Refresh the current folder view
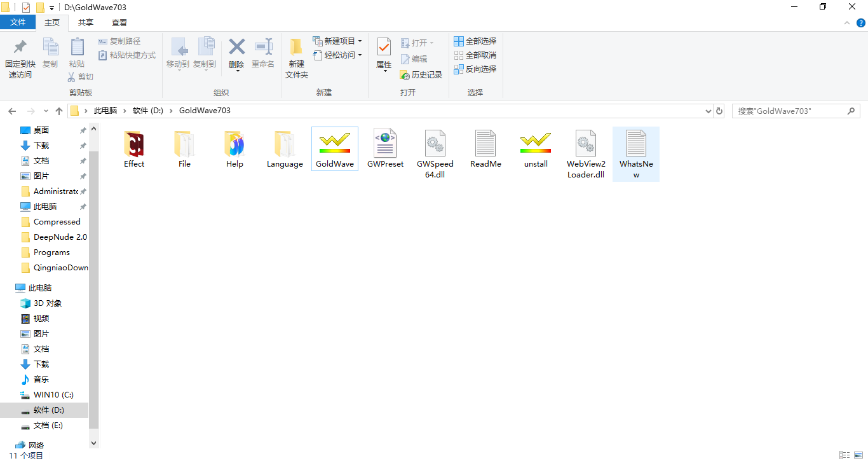Image resolution: width=868 pixels, height=463 pixels. click(x=719, y=111)
